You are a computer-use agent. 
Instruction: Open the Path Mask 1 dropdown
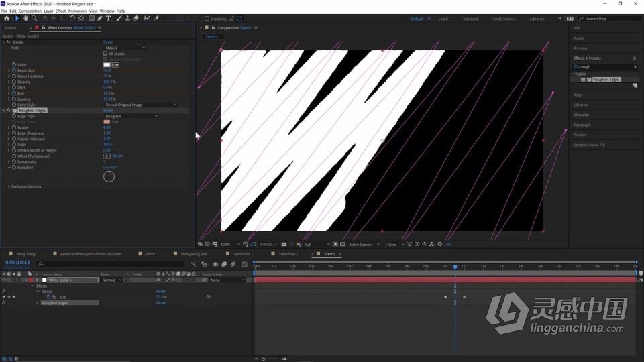click(x=125, y=48)
